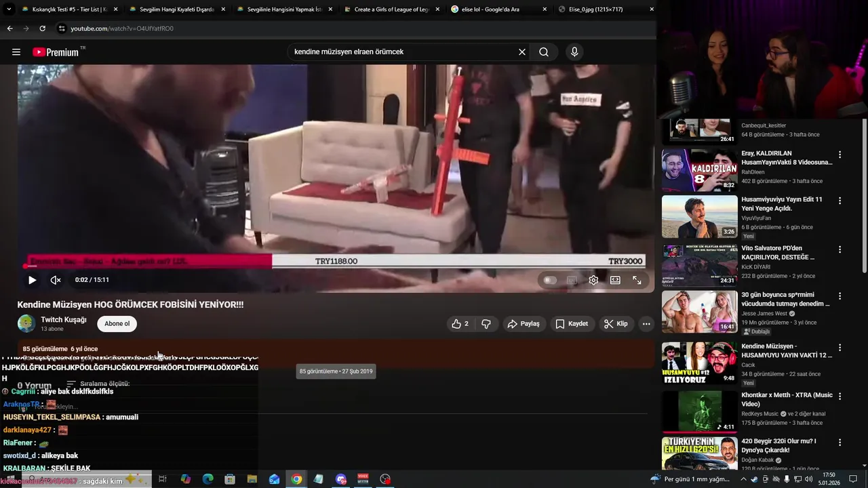Open 420 Beygir 320i video thumbnail
The height and width of the screenshot is (488, 868).
pyautogui.click(x=699, y=453)
